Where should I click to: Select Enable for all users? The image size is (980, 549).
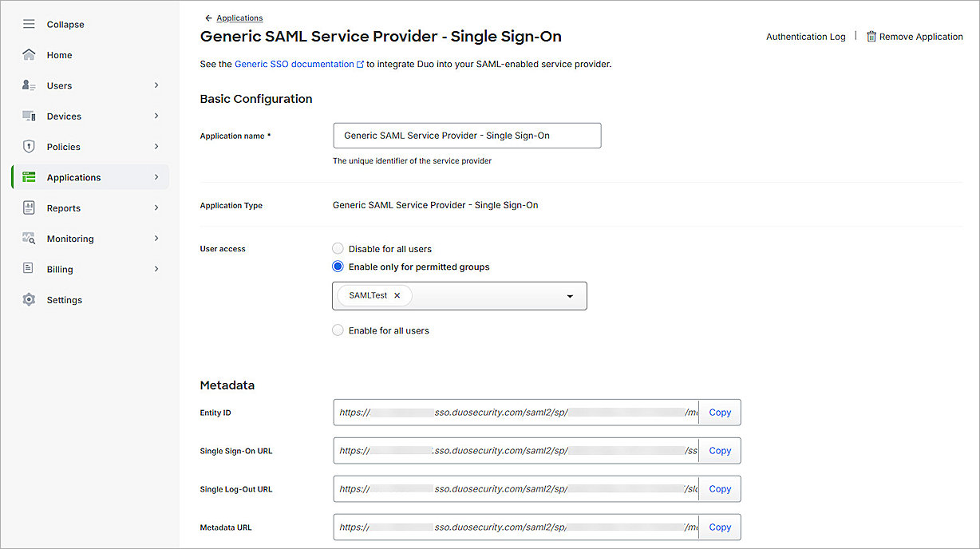click(338, 330)
